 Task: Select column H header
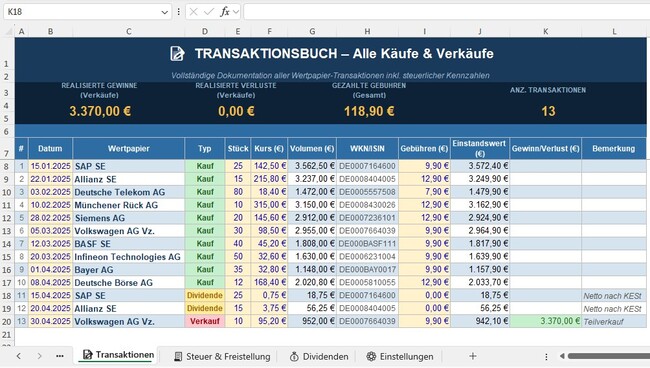pos(367,31)
